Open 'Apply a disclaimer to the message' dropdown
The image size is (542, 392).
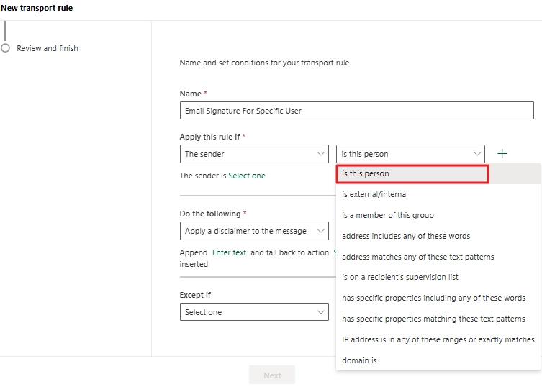pos(254,231)
